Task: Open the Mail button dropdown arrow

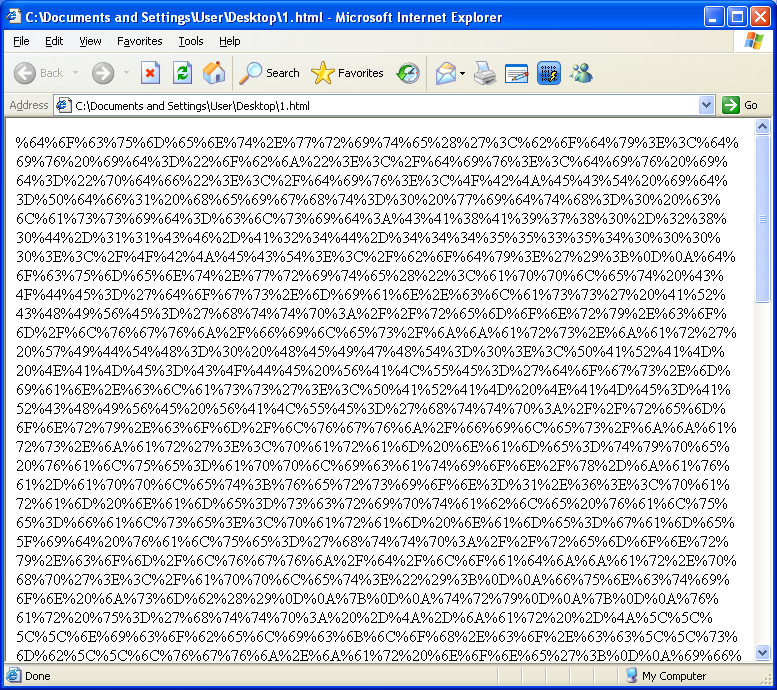Action: click(462, 73)
